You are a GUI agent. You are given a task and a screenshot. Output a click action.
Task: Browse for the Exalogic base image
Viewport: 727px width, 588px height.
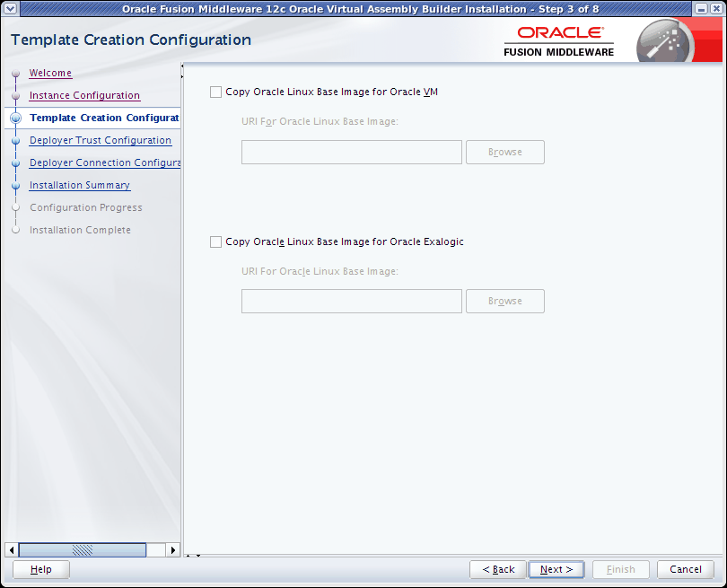(505, 302)
